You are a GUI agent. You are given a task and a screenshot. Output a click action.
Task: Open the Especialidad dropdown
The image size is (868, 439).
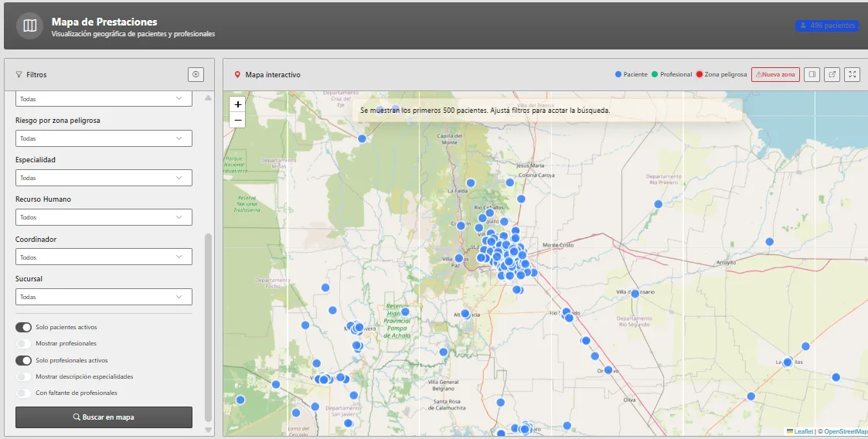click(104, 178)
